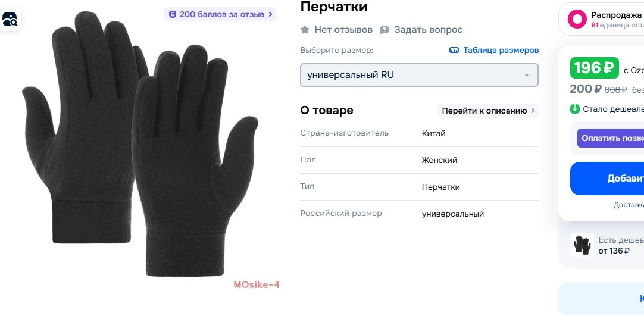Open the Таблица размеров link
This screenshot has height=316, width=644.
(501, 50)
